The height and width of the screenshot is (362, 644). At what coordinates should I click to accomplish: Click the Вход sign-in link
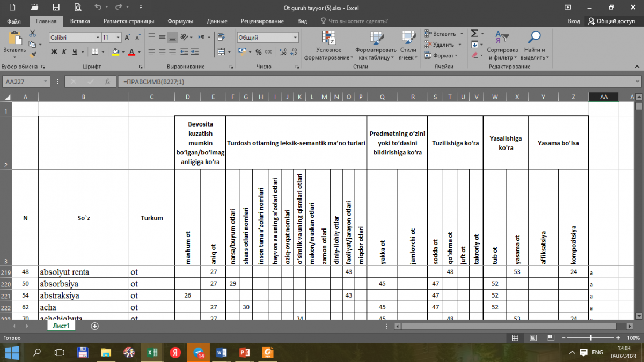[574, 21]
